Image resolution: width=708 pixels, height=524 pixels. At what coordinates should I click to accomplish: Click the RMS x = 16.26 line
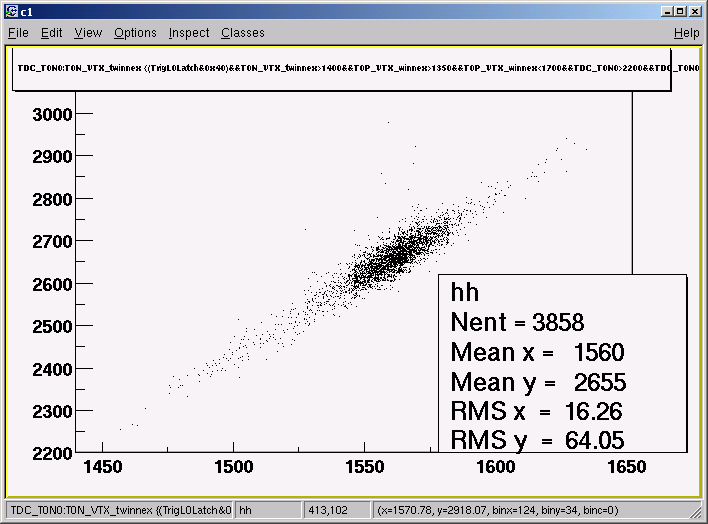(x=536, y=412)
